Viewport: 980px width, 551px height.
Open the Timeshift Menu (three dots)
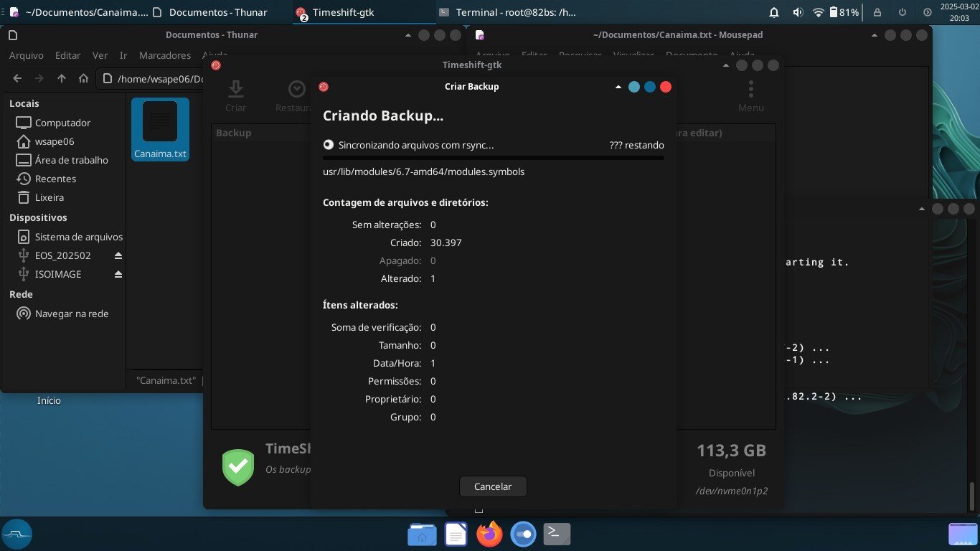[750, 97]
